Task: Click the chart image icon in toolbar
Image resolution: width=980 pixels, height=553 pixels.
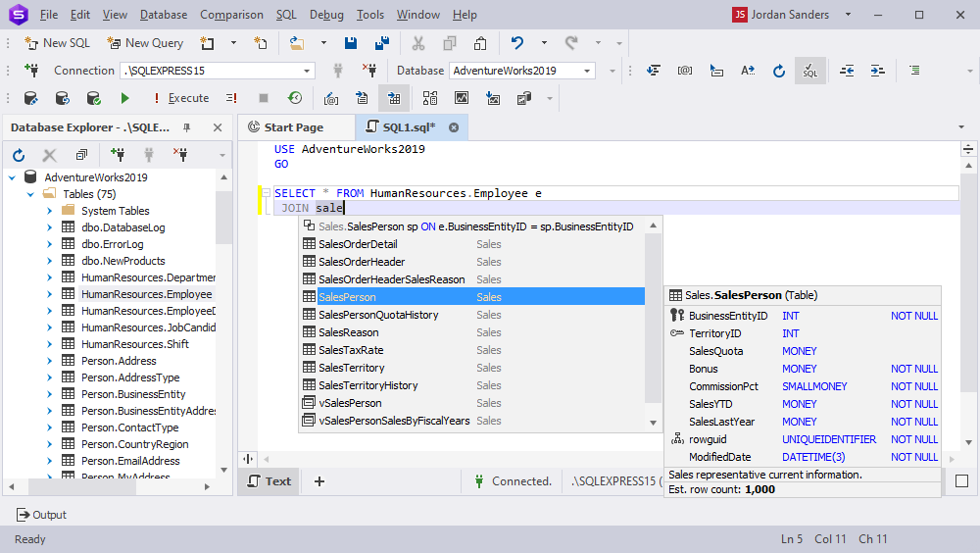Action: tap(462, 98)
